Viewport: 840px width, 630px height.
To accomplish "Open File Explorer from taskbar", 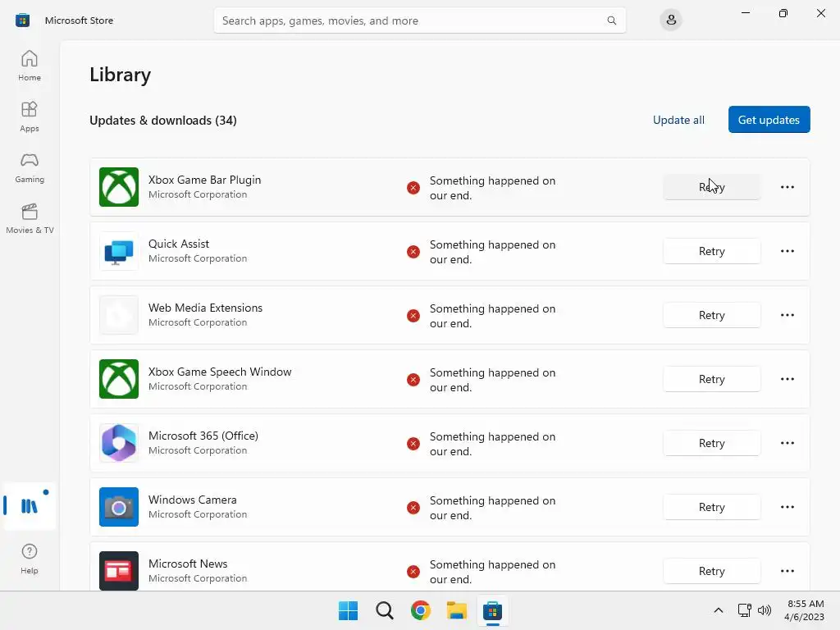I will point(456,610).
